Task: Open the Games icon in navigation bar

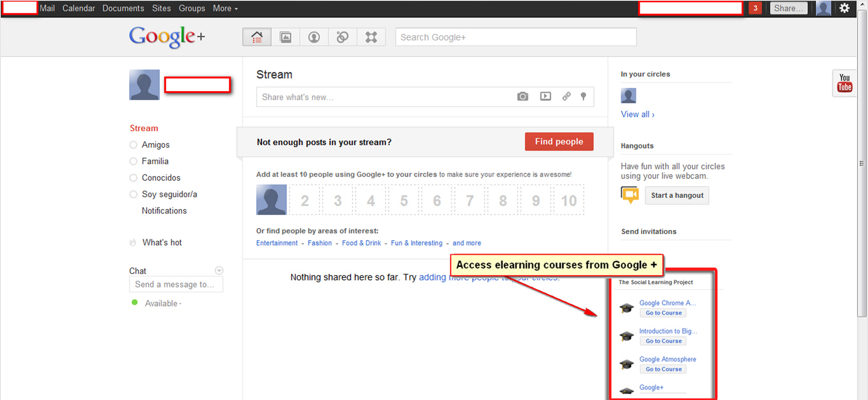Action: pos(371,37)
